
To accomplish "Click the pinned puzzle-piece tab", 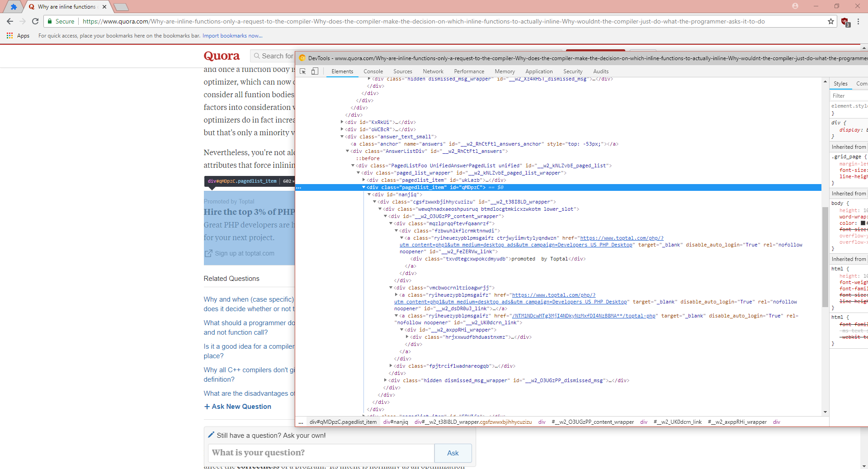I will pyautogui.click(x=14, y=7).
